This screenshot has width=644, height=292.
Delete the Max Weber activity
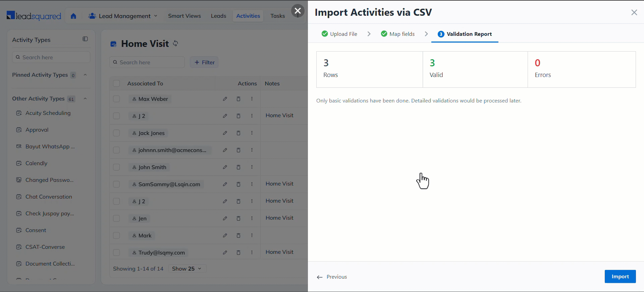coord(238,99)
